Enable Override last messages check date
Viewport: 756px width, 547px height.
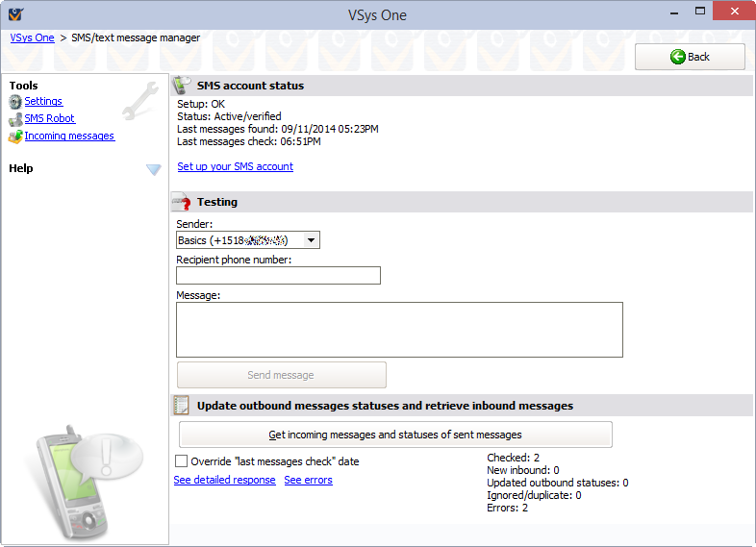[181, 461]
